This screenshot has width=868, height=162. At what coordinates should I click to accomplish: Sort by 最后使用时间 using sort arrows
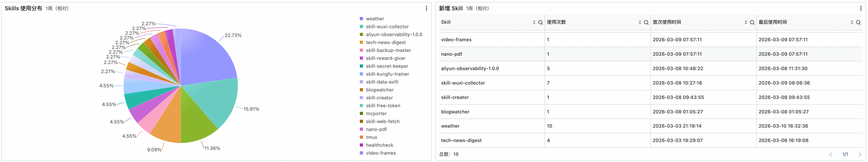coord(852,23)
